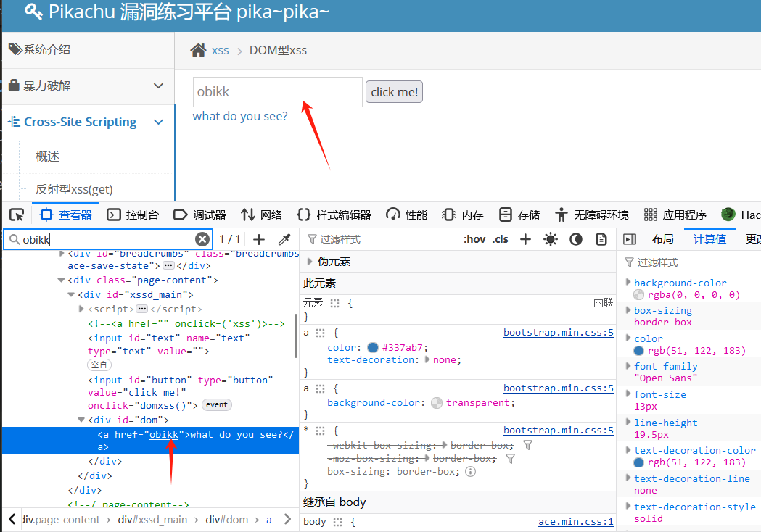Expand the text-decoration none value arrow
This screenshot has width=761, height=532.
tap(427, 359)
